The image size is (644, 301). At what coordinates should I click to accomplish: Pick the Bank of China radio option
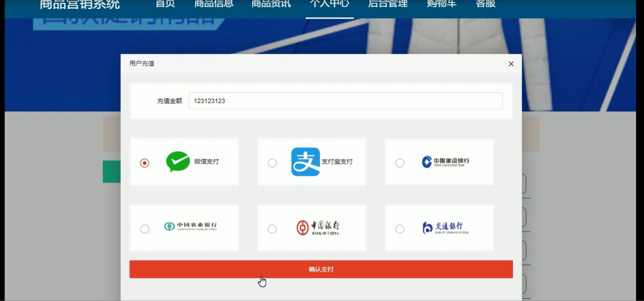[x=272, y=229]
